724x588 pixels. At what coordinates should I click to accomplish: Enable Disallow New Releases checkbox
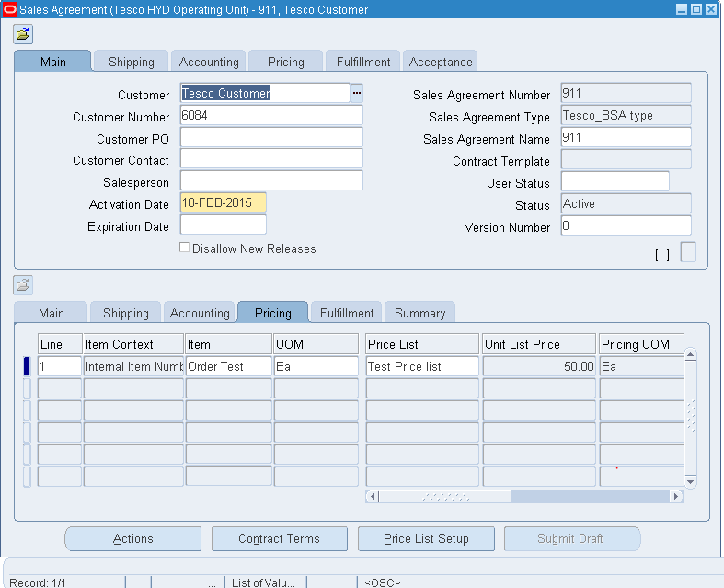click(184, 248)
